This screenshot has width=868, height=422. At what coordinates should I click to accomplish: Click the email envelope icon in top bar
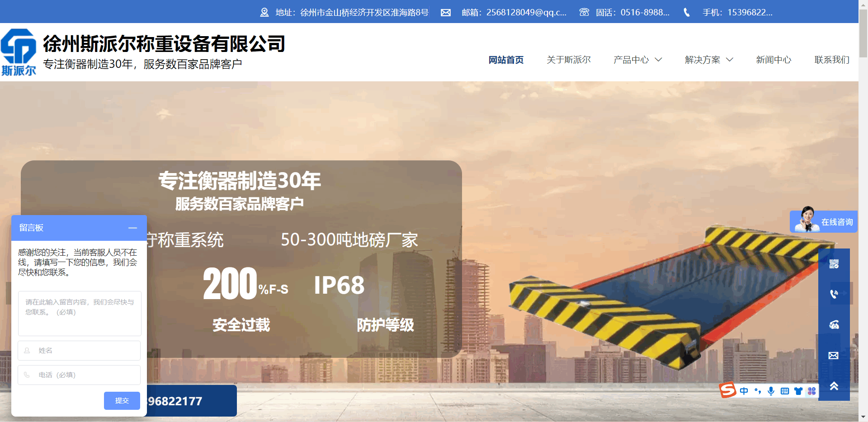point(446,13)
